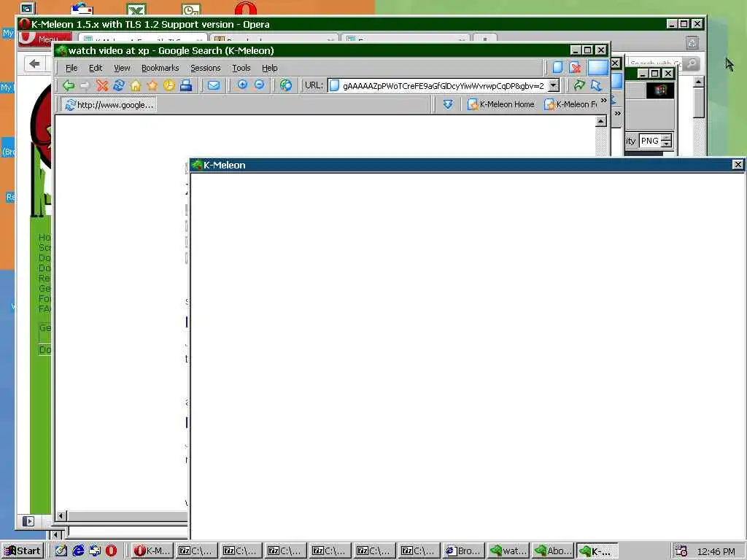This screenshot has width=747, height=560.
Task: Open File menu in K-Meleon
Action: pos(71,68)
